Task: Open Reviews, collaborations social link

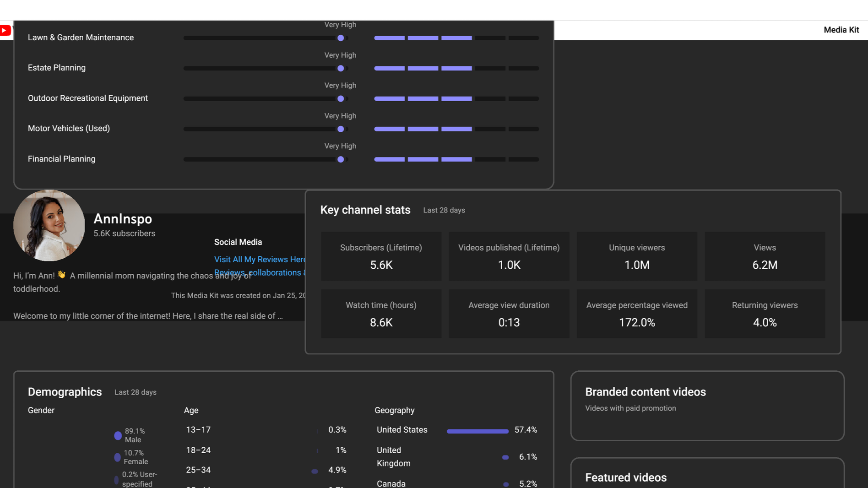Action: 260,272
